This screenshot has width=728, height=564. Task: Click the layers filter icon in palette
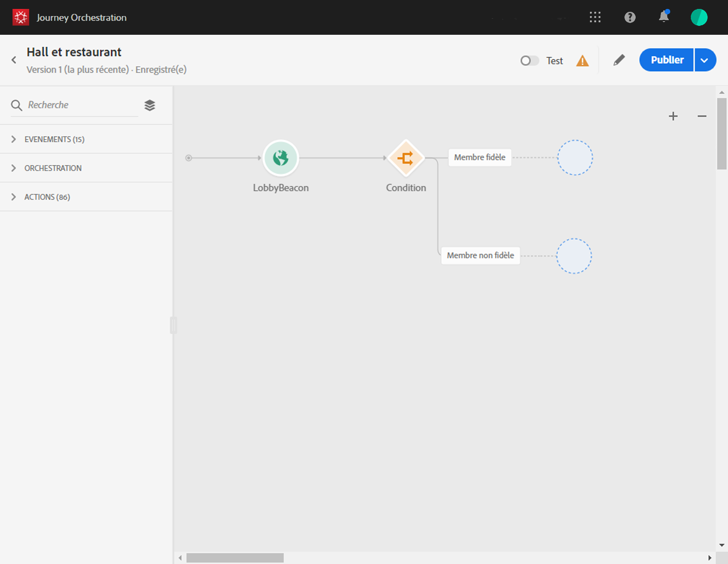coord(149,105)
